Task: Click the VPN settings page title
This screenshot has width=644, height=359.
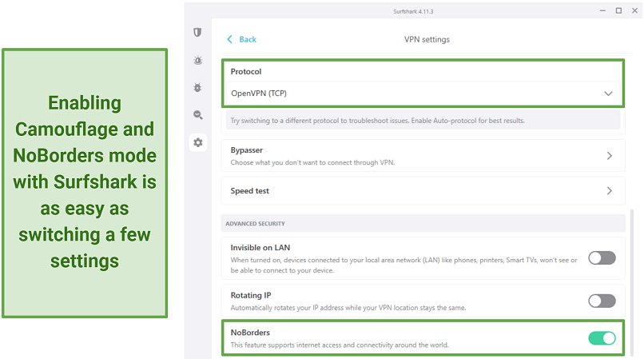Action: click(x=427, y=39)
